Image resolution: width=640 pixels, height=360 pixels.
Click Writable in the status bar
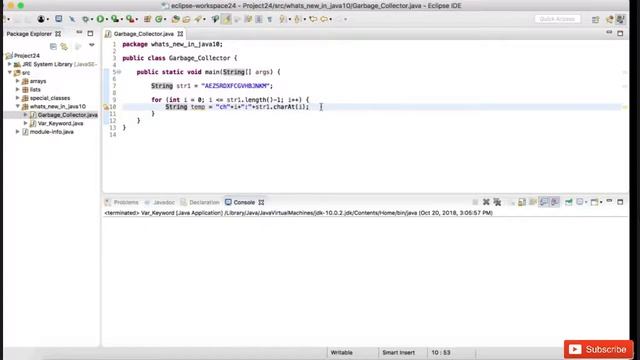[x=341, y=353]
